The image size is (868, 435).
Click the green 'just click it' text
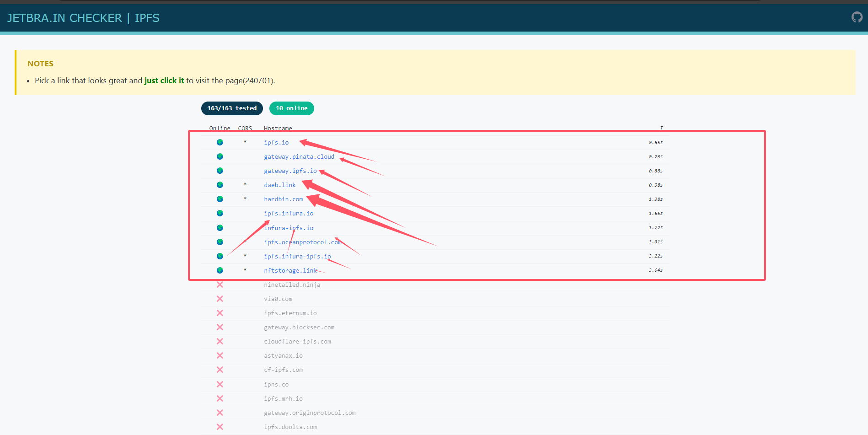[164, 81]
